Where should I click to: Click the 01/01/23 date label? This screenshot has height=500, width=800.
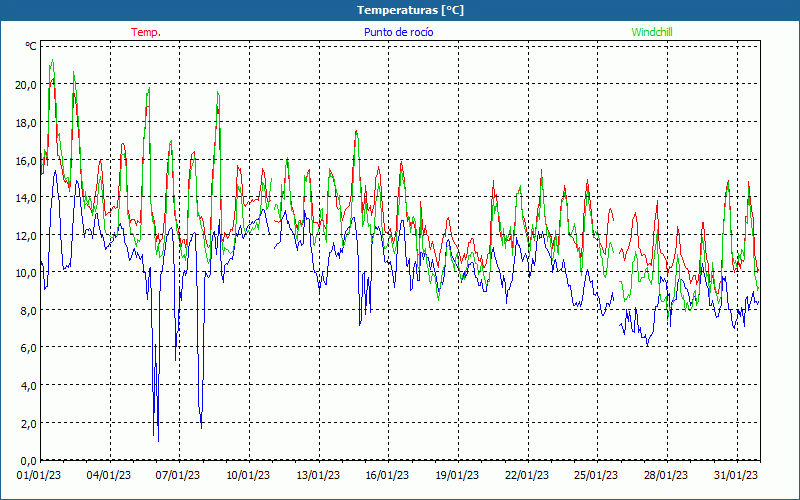(39, 476)
